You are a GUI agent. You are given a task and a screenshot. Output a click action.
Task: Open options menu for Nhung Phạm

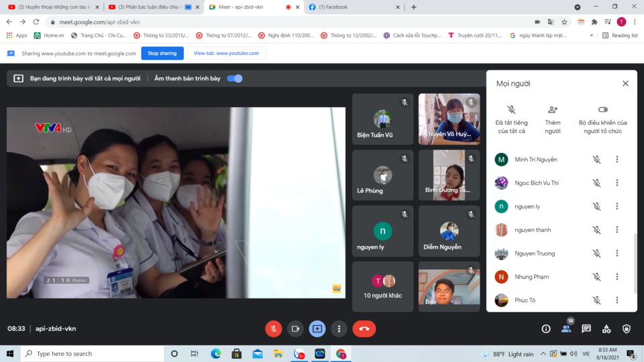[x=617, y=277]
